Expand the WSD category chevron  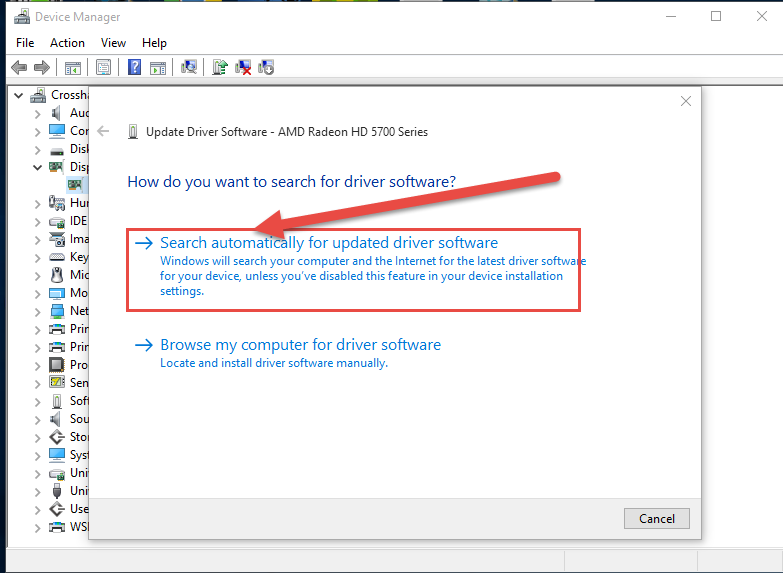[37, 528]
